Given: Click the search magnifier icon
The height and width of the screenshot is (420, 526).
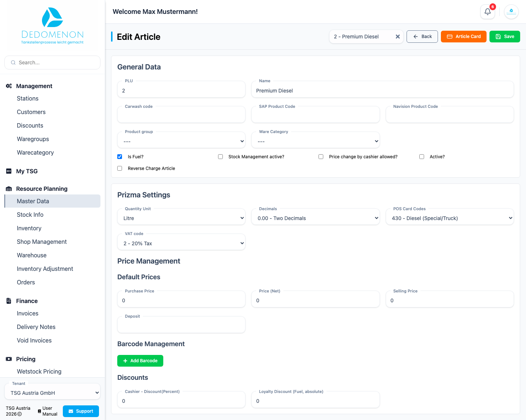Looking at the screenshot, I should tap(13, 63).
